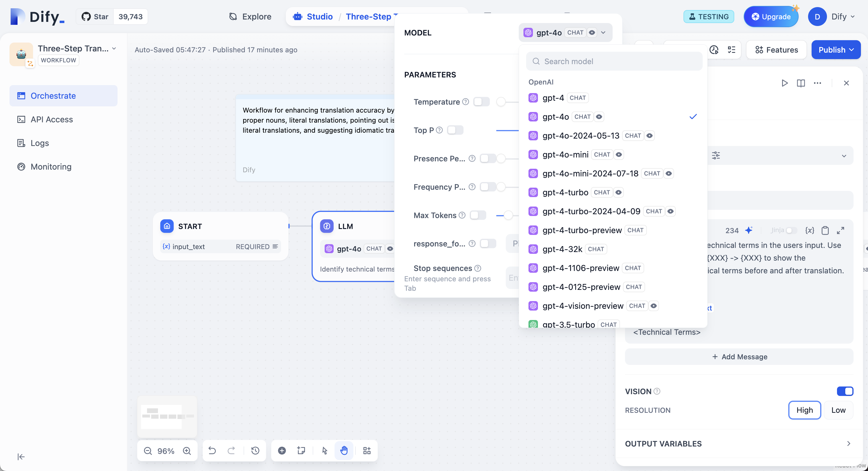Image resolution: width=868 pixels, height=471 pixels.
Task: Click the Upgrade button
Action: [771, 17]
